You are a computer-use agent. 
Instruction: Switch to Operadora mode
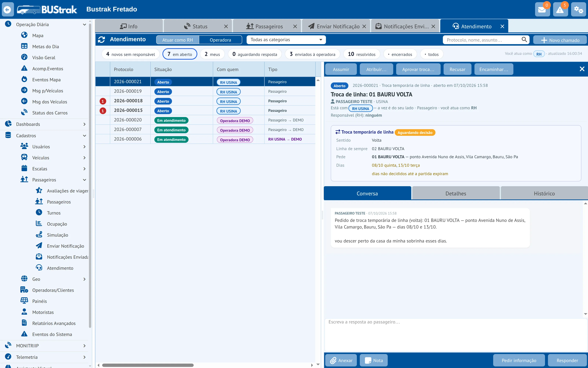[220, 40]
